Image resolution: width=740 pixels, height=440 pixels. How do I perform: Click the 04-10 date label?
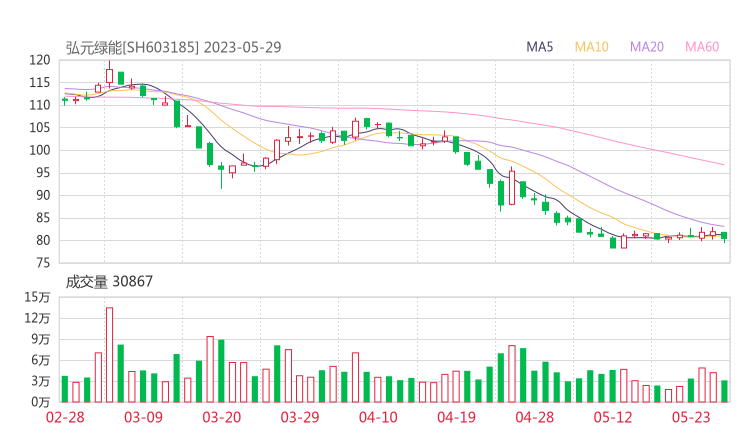[x=378, y=417]
